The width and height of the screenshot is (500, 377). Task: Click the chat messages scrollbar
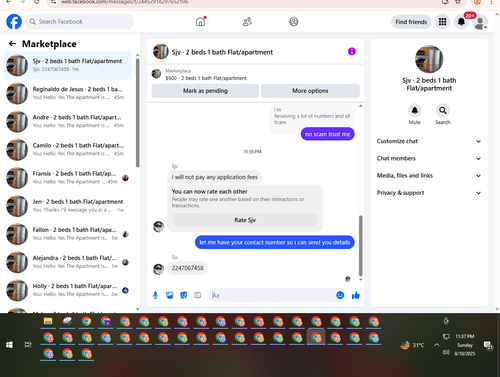[x=360, y=246]
